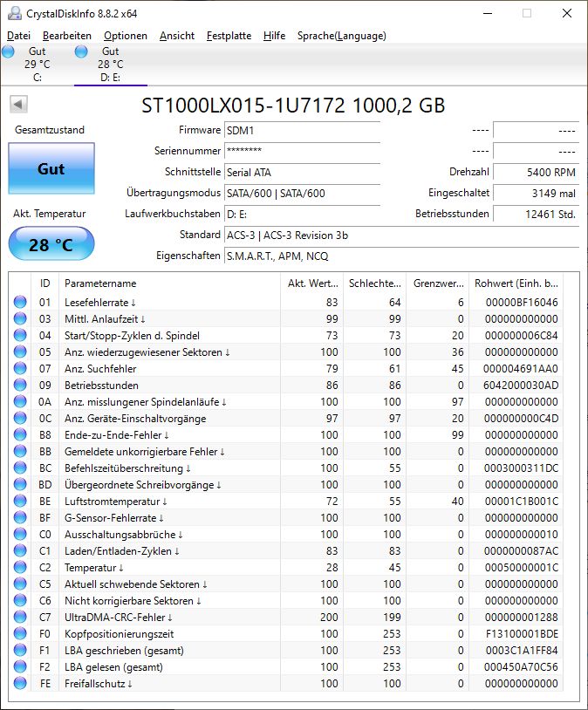This screenshot has height=710, width=588.
Task: Click the status orb in the Ausschaltungsabbrüche row
Action: coord(20,535)
